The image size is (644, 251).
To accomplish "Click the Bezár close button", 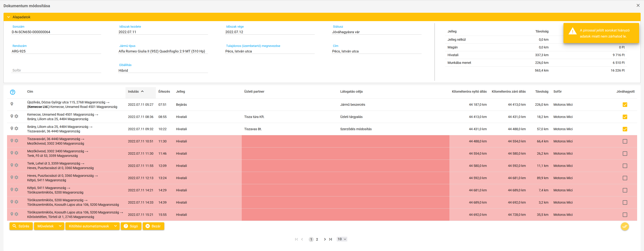I will click(153, 226).
